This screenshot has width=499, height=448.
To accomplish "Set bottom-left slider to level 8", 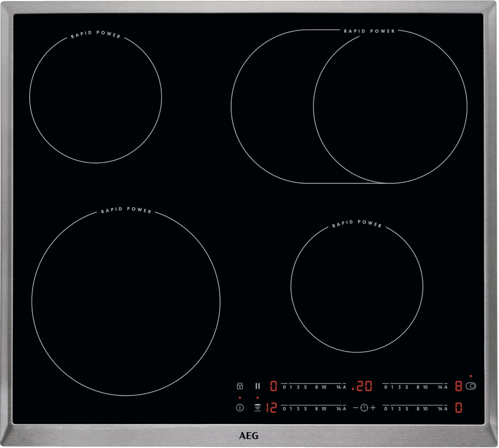I will point(316,408).
